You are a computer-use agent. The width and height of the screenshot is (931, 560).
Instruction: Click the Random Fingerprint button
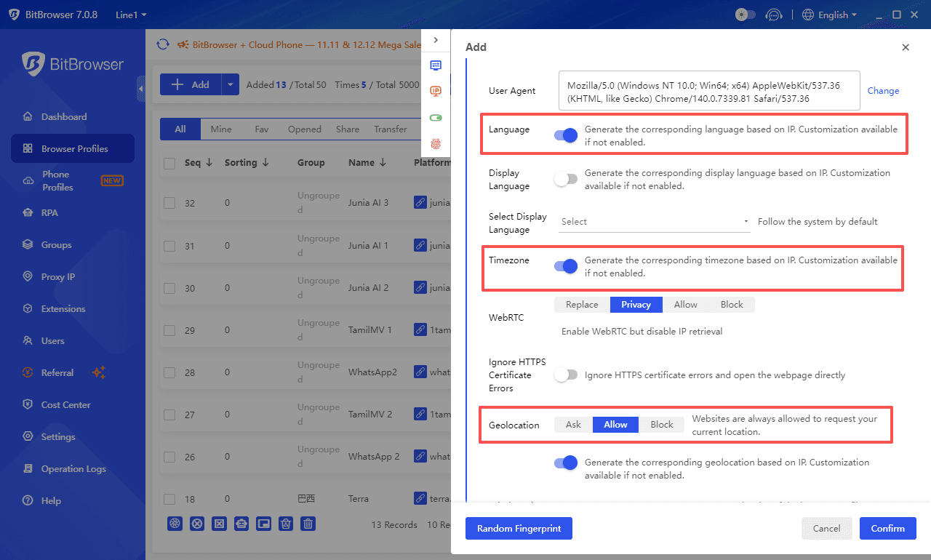point(519,528)
